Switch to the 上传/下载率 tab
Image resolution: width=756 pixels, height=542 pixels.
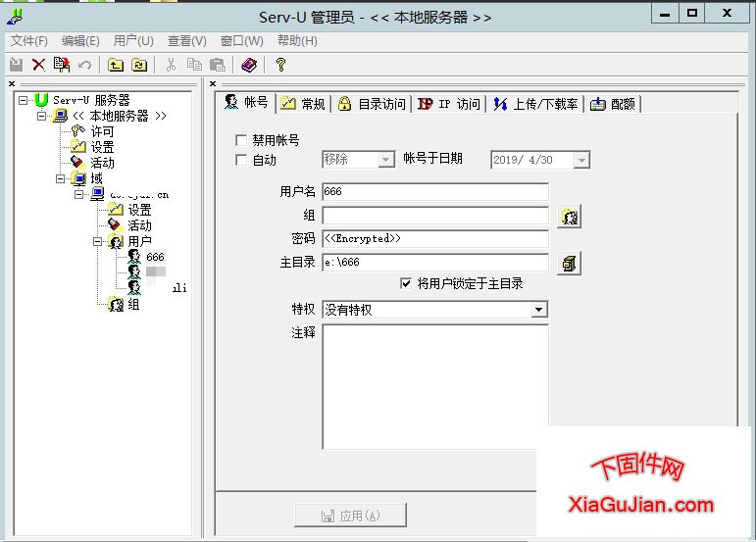coord(535,104)
